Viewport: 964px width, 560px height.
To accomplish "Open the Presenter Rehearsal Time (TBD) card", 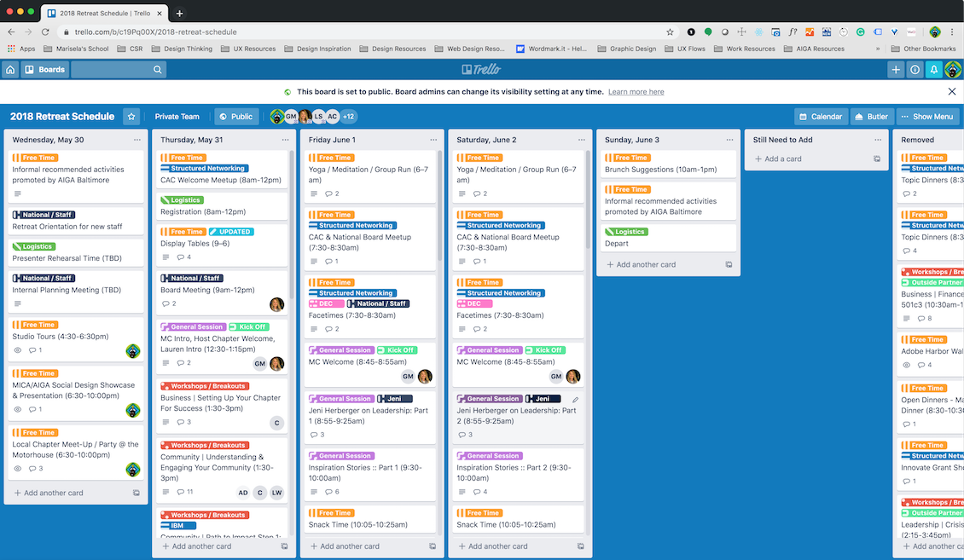I will point(76,253).
